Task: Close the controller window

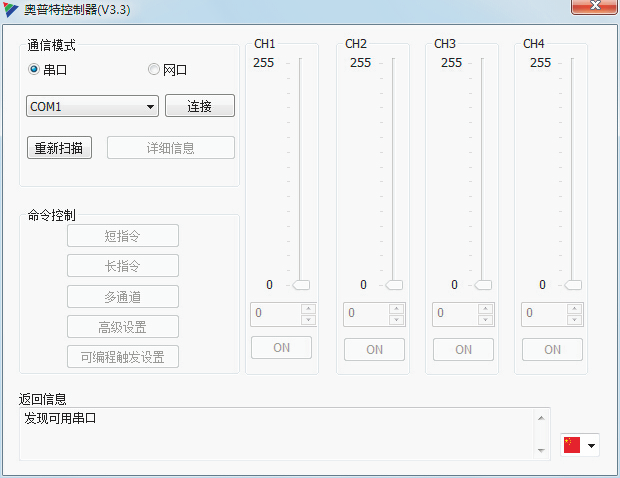Action: [593, 8]
